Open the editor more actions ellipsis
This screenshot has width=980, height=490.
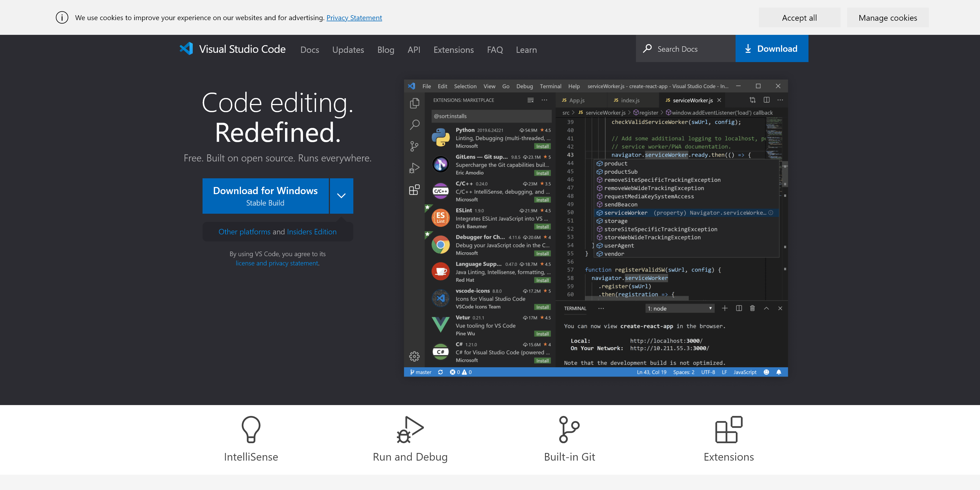tap(780, 100)
